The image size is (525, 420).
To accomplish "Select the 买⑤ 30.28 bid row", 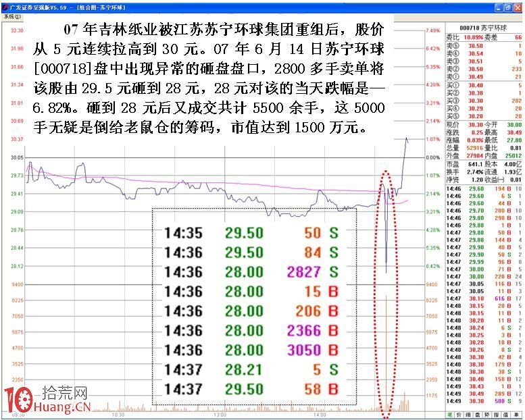I will point(484,116).
